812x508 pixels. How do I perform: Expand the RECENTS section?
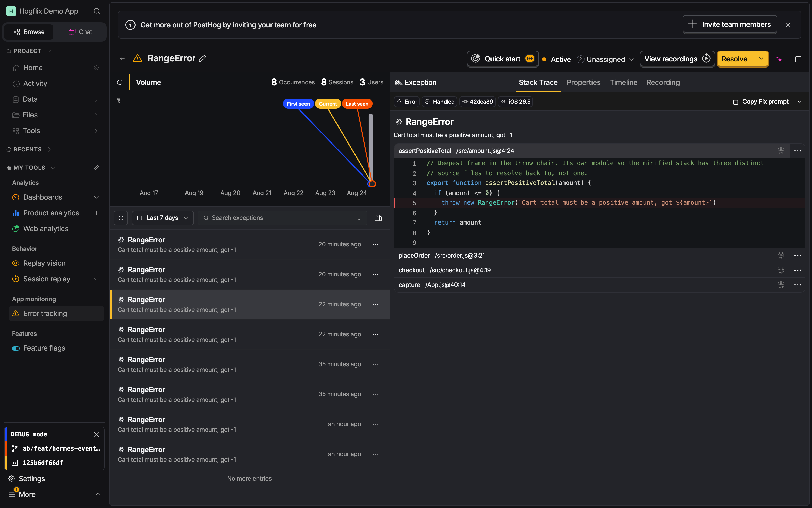[49, 149]
